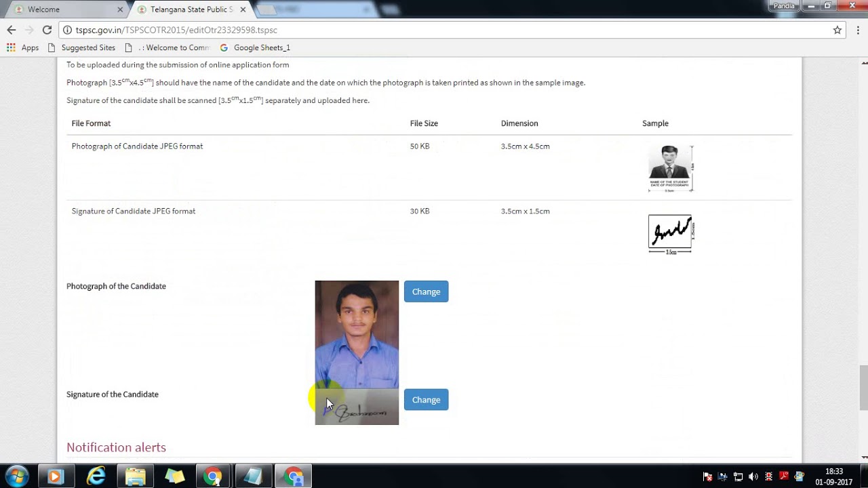Switch to the first Chrome taskbar icon
Viewport: 868px width, 488px height.
pyautogui.click(x=214, y=476)
